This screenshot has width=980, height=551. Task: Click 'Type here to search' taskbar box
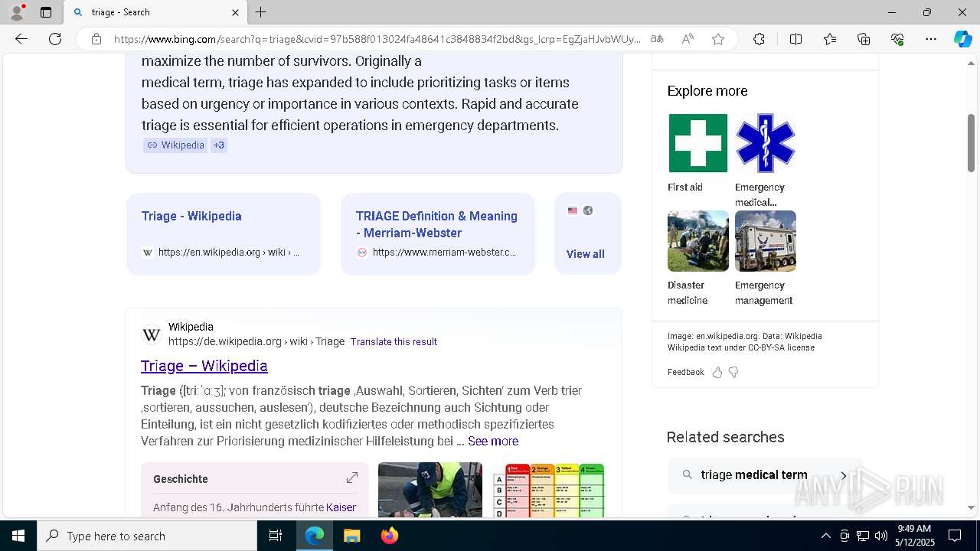[x=147, y=536]
